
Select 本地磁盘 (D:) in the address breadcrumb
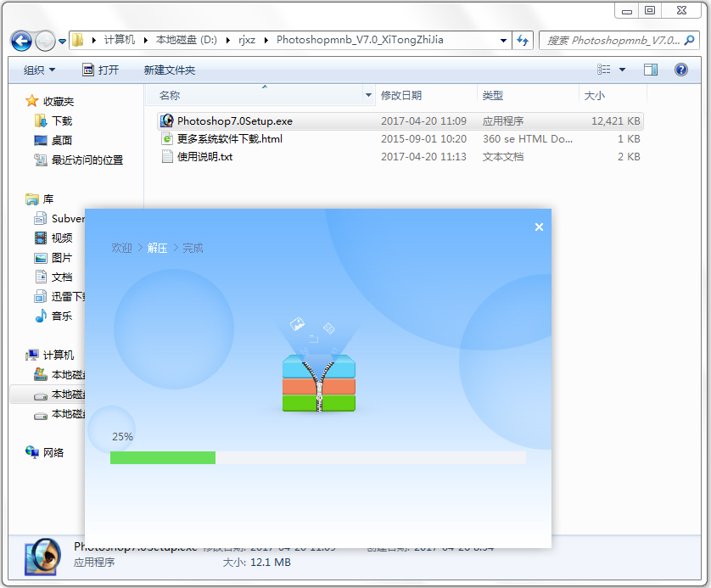click(187, 40)
